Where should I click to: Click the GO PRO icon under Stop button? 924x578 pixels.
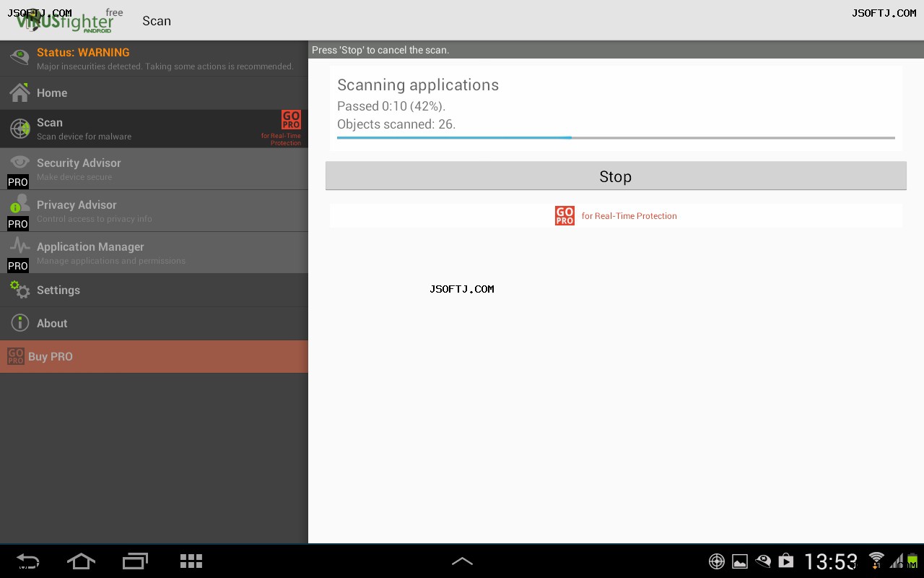tap(565, 215)
